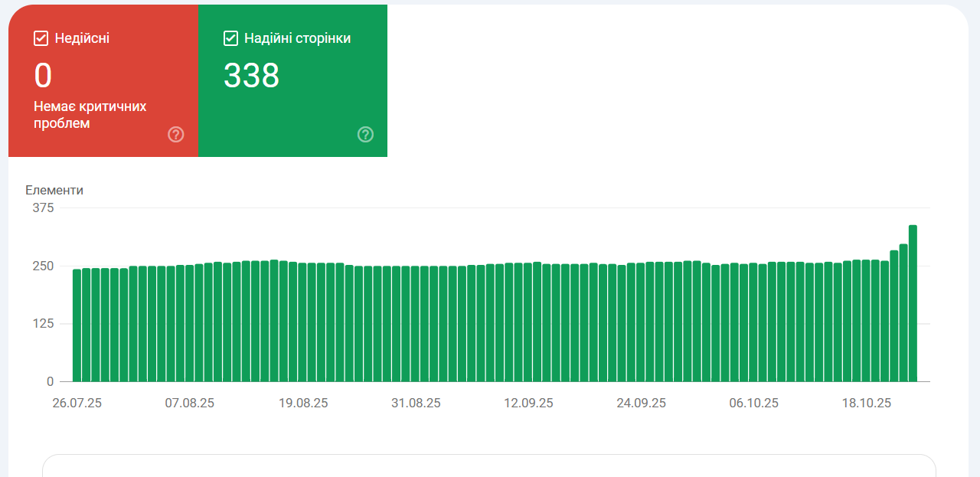Uncheck the Надійні сторінки checkbox
The width and height of the screenshot is (980, 477).
[230, 38]
